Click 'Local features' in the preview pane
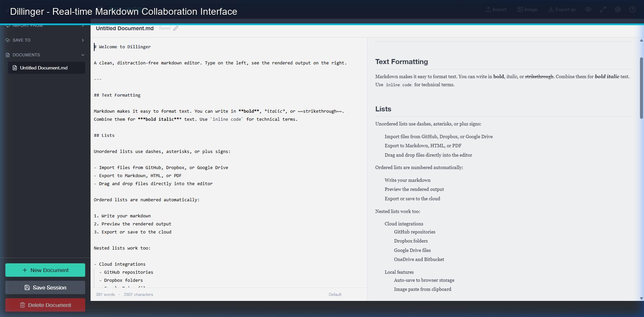 click(399, 272)
